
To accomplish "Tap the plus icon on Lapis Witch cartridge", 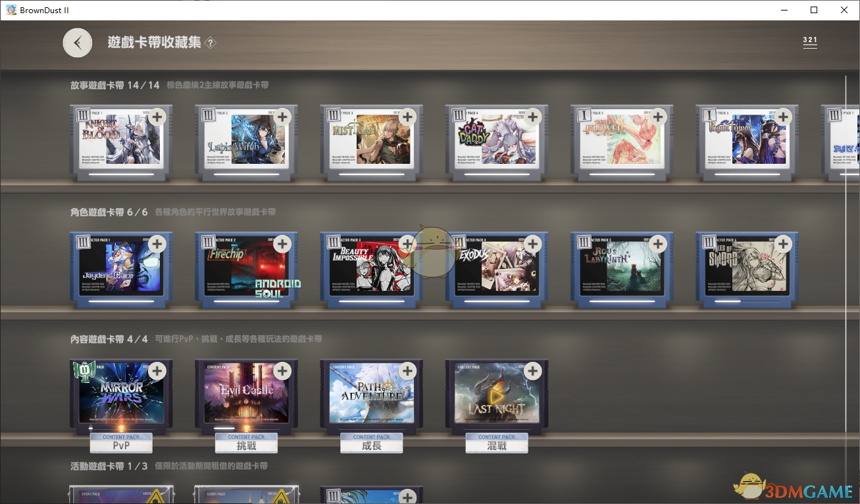I will pos(282,117).
